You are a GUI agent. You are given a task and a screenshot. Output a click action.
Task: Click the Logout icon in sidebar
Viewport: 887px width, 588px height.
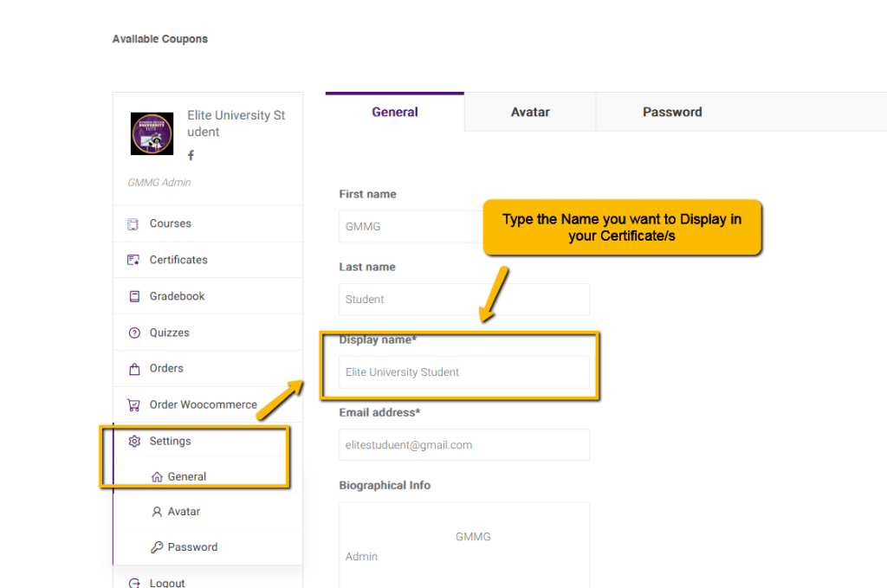[x=133, y=583]
